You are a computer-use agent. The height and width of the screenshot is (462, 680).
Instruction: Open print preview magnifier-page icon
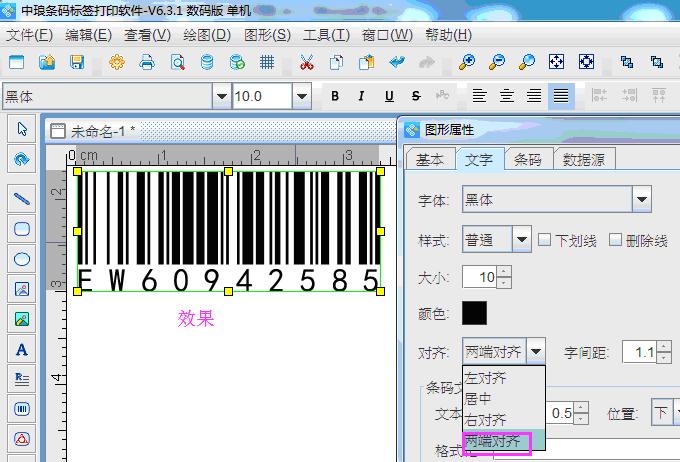click(177, 62)
